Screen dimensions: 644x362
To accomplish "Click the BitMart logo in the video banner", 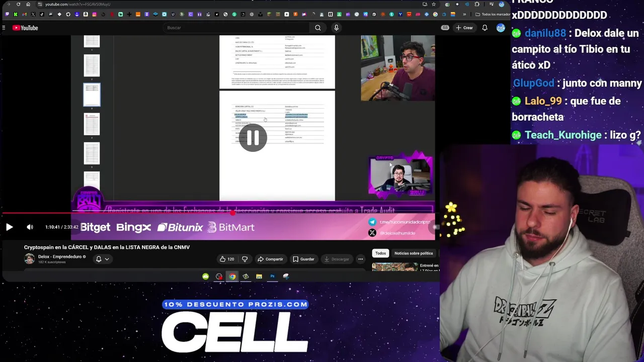I will pos(231,227).
